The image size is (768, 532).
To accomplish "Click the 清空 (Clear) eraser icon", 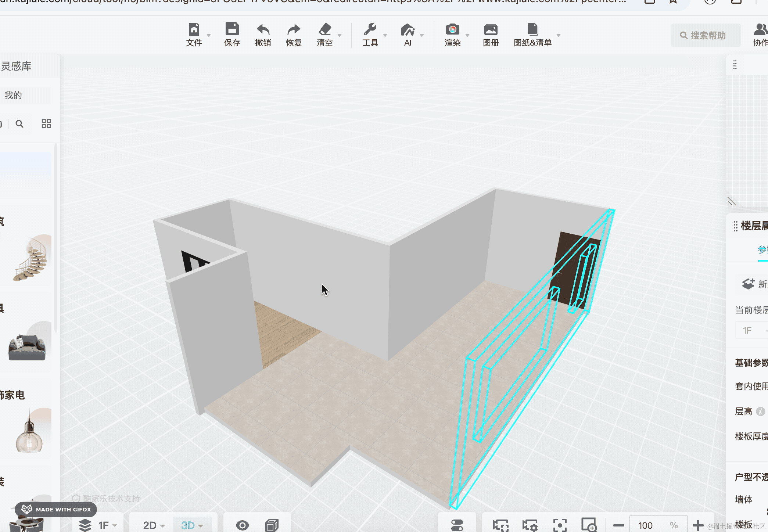I will pos(325,29).
